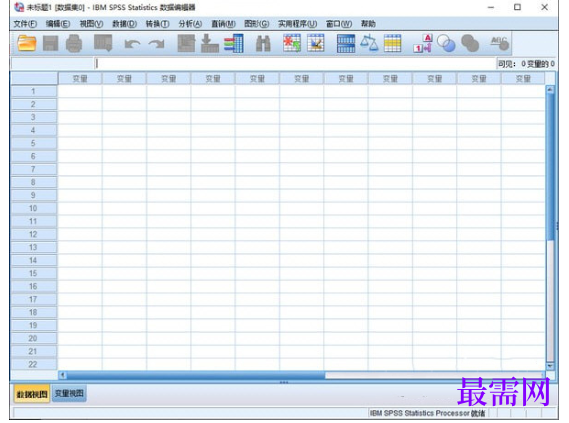This screenshot has width=569, height=423.
Task: Click the Split file icon
Action: [346, 44]
